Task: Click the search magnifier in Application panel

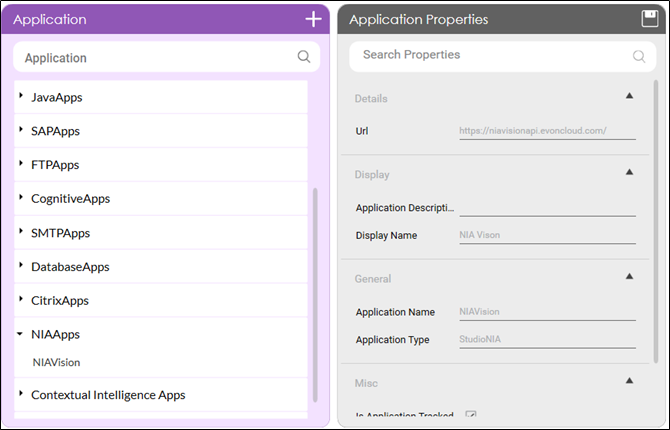Action: tap(304, 57)
